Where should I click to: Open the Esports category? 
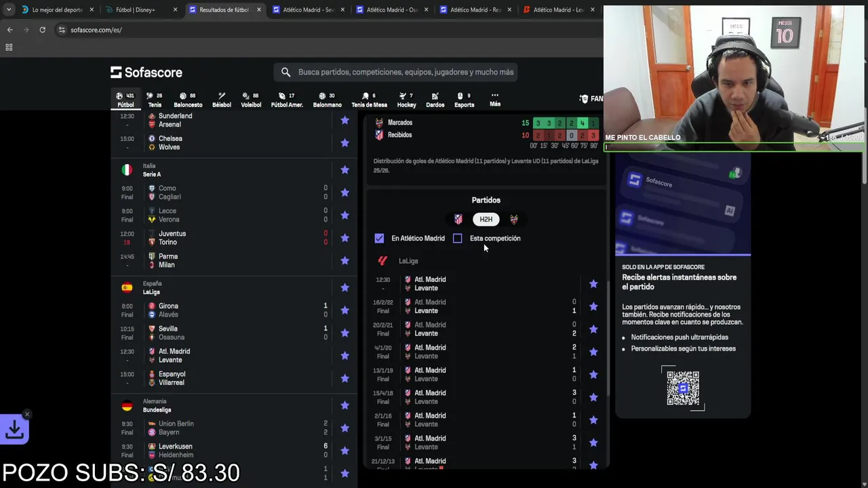pos(464,100)
